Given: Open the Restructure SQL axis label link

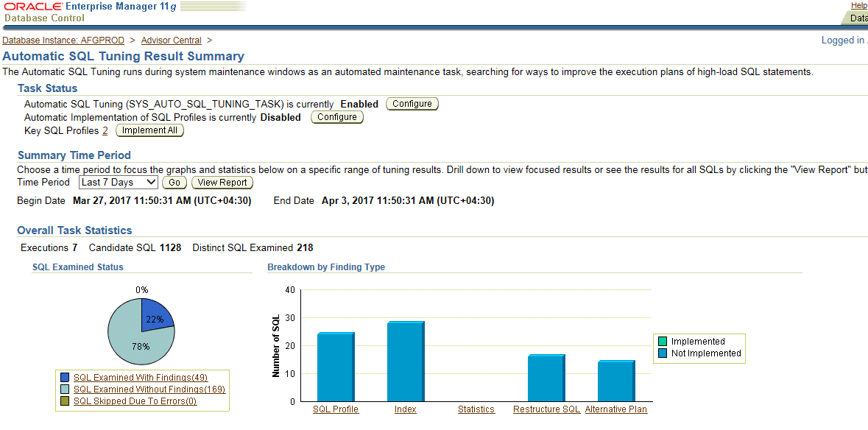Looking at the screenshot, I should point(546,409).
